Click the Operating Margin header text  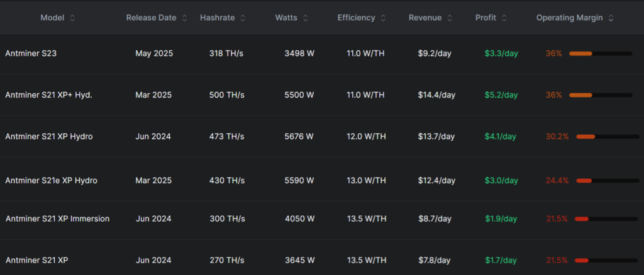(x=569, y=18)
